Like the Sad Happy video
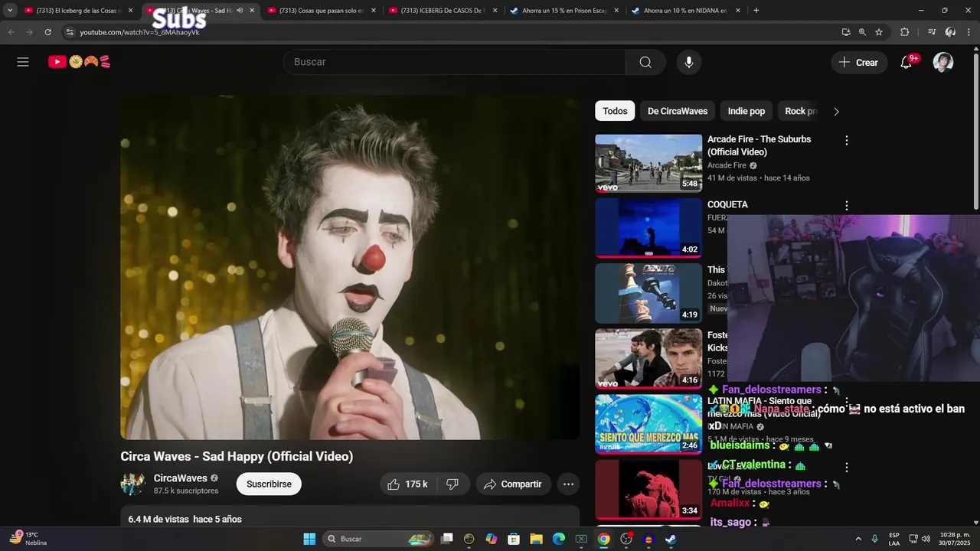Image resolution: width=980 pixels, height=551 pixels. pos(407,484)
